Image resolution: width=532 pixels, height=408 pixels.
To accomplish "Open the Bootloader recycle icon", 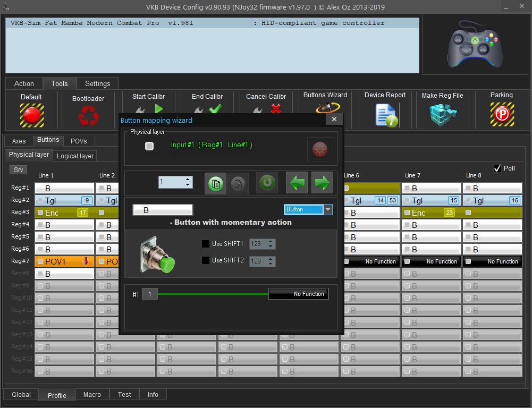I will [x=88, y=115].
